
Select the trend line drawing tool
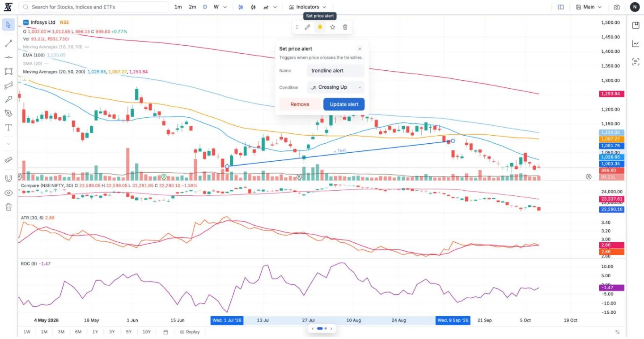click(x=8, y=43)
